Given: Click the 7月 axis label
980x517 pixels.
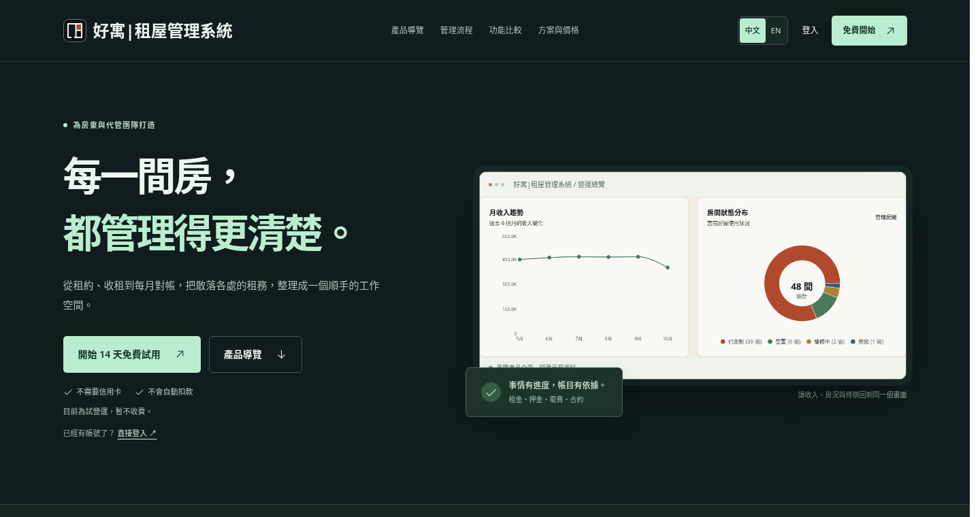Looking at the screenshot, I should click(578, 338).
